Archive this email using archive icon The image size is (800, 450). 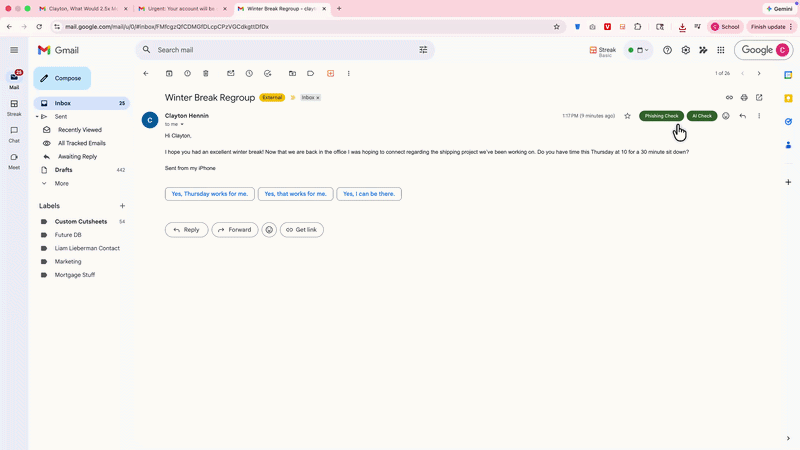169,73
